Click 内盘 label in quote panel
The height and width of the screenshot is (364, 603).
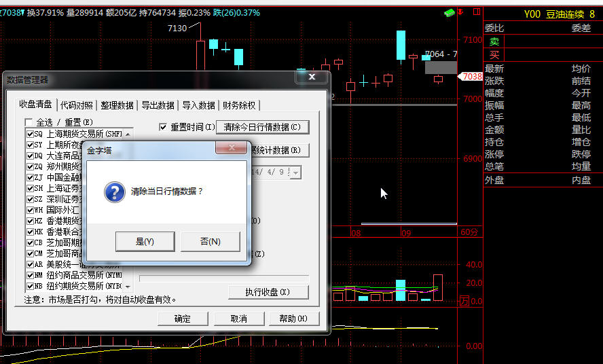[x=581, y=180]
